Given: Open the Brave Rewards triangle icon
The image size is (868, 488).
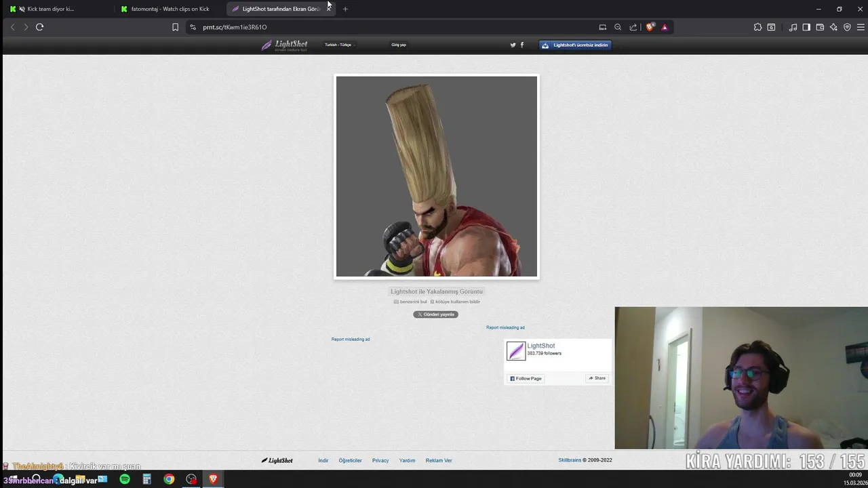Looking at the screenshot, I should pos(665,27).
